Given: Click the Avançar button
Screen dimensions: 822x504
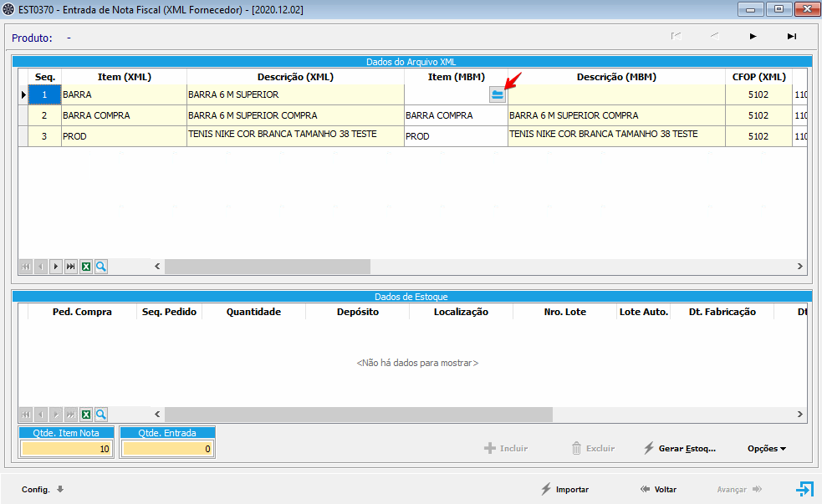Looking at the screenshot, I should (739, 489).
